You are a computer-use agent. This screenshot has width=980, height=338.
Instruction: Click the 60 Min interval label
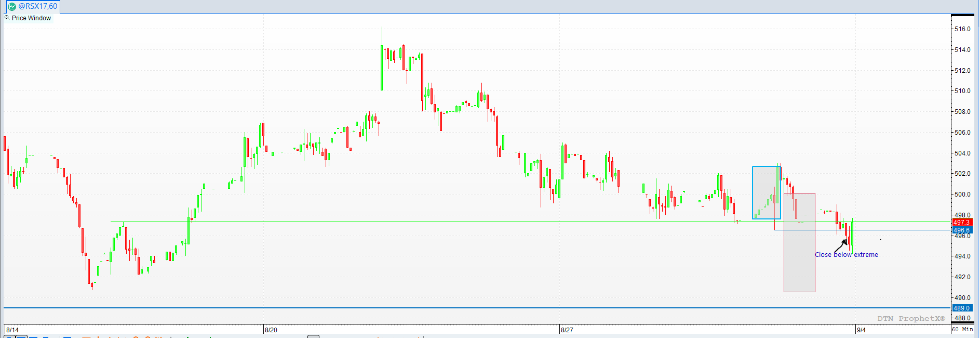962,329
